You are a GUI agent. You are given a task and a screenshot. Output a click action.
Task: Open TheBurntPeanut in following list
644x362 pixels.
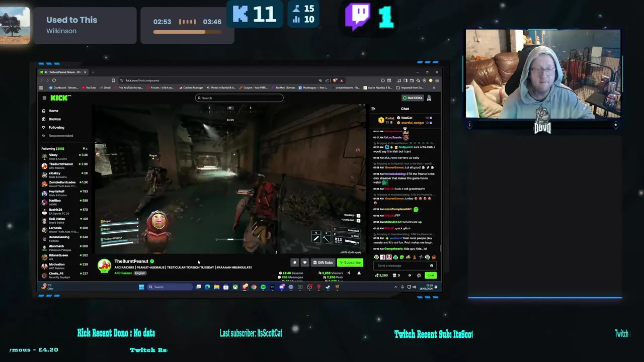pos(64,165)
